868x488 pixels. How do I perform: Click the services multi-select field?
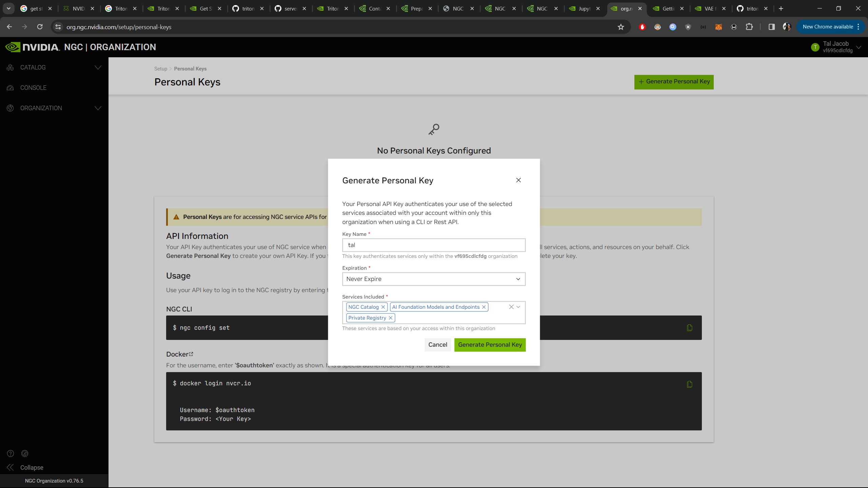[x=434, y=312]
